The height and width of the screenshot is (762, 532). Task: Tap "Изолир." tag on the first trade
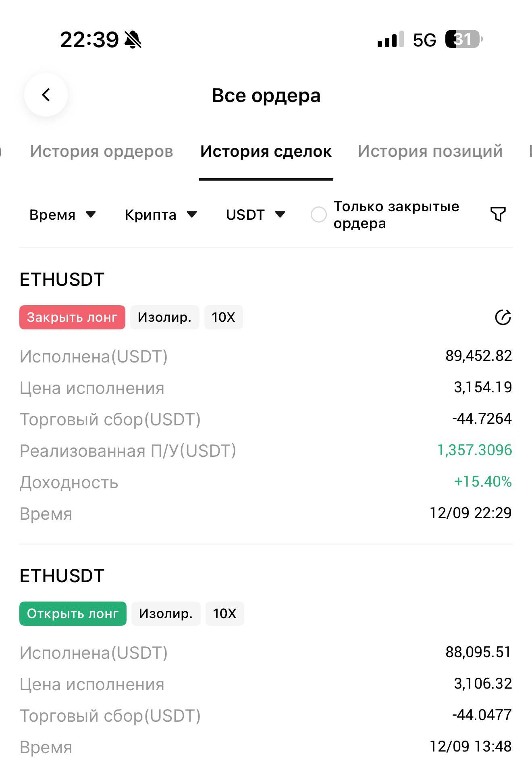(164, 317)
